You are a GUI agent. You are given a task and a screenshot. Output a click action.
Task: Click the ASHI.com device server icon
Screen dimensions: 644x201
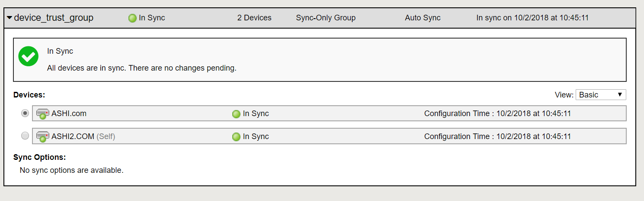42,113
